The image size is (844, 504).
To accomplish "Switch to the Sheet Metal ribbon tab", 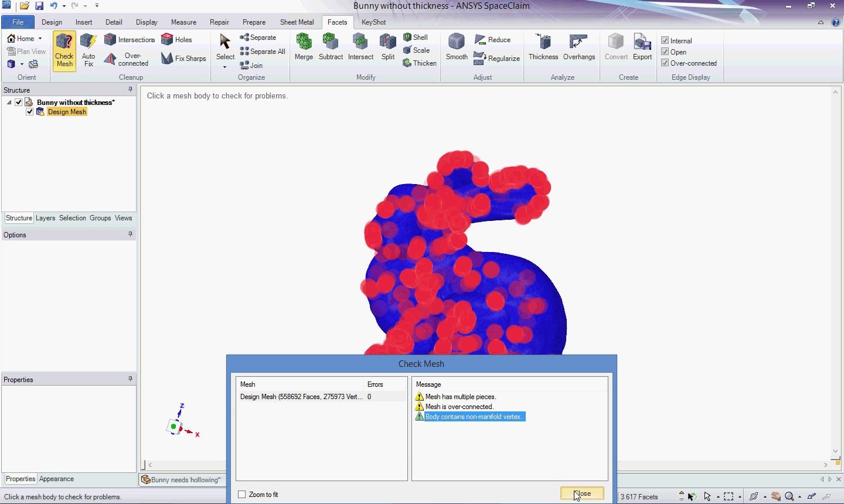I will coord(297,22).
